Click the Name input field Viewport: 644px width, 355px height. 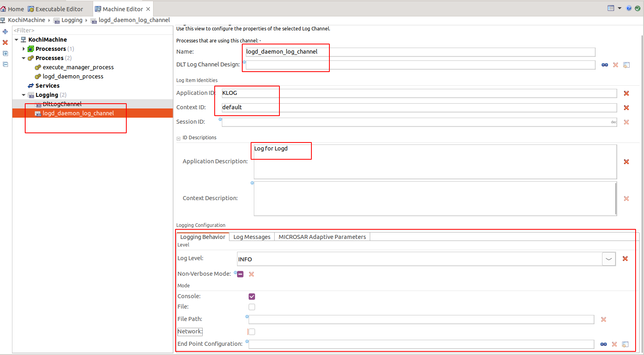coord(420,52)
